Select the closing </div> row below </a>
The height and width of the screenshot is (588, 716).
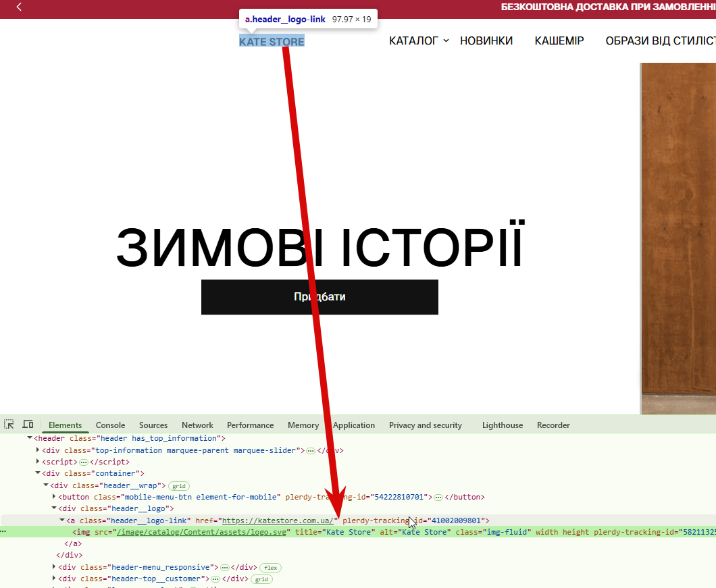70,555
